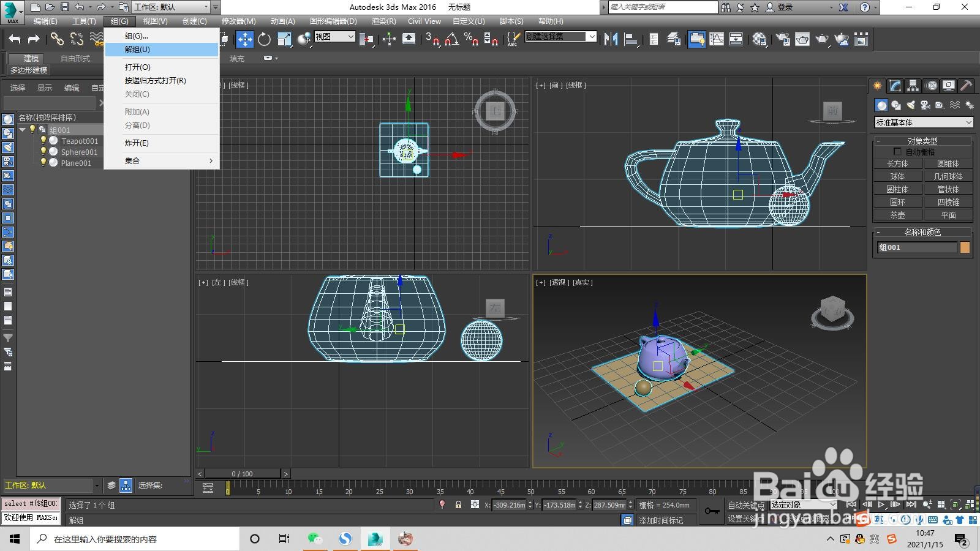Enable the 自动栅格 AutoGrid checkbox
This screenshot has width=980, height=551.
coord(898,151)
